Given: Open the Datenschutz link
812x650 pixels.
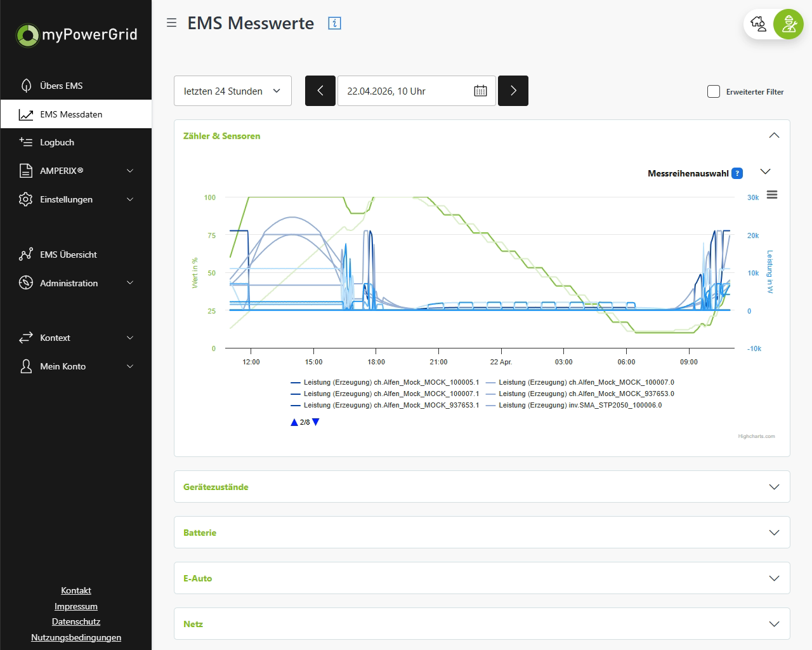Looking at the screenshot, I should [x=76, y=621].
